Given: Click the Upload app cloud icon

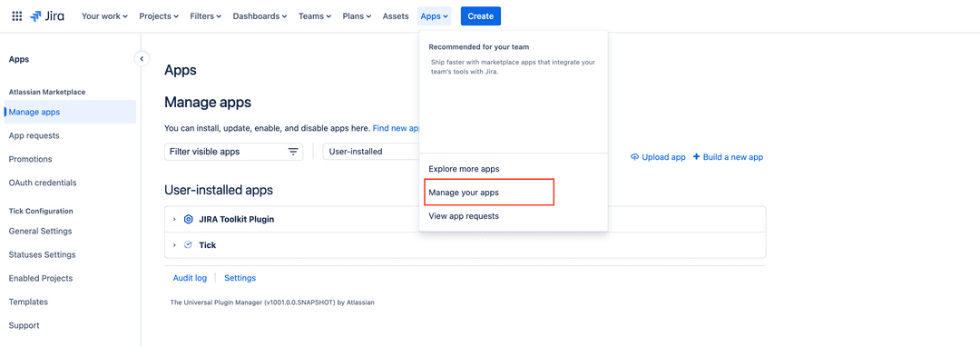Looking at the screenshot, I should click(634, 157).
